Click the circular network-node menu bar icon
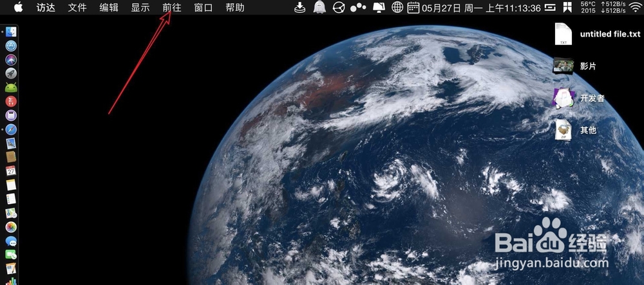644x285 pixels. coord(339,7)
